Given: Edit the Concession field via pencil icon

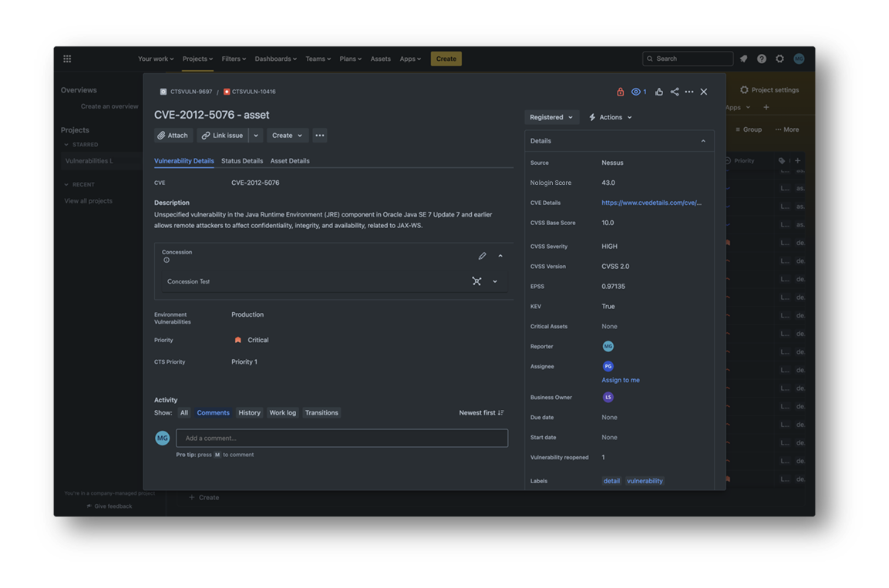Looking at the screenshot, I should tap(482, 255).
